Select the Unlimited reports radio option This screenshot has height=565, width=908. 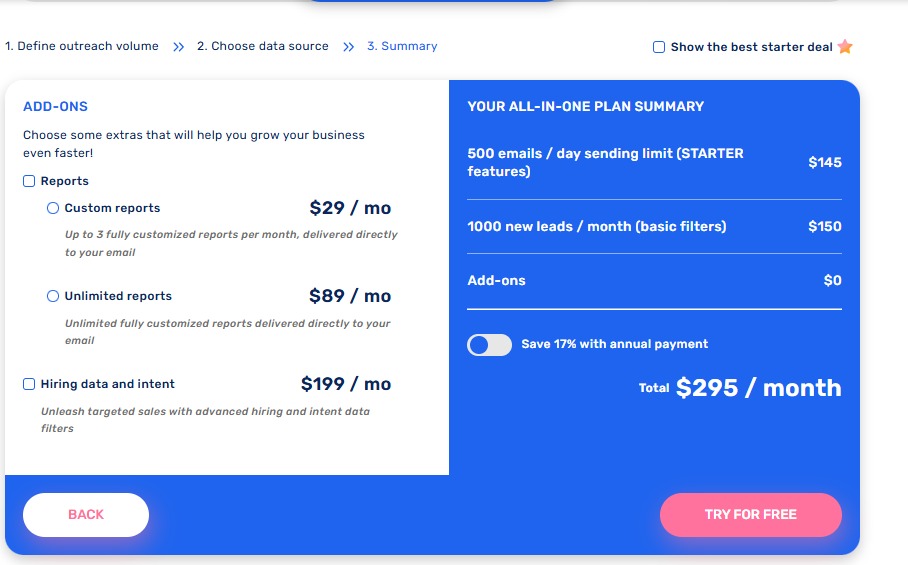click(x=53, y=296)
